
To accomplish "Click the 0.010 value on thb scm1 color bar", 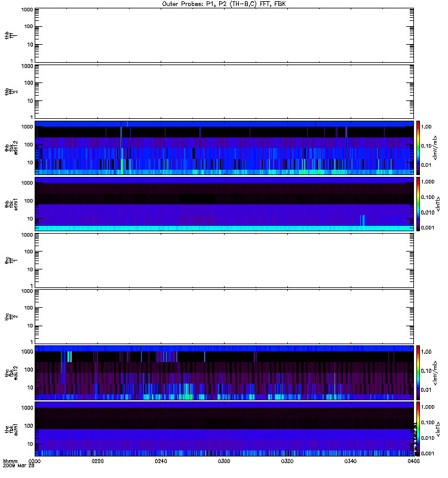I will pos(428,213).
